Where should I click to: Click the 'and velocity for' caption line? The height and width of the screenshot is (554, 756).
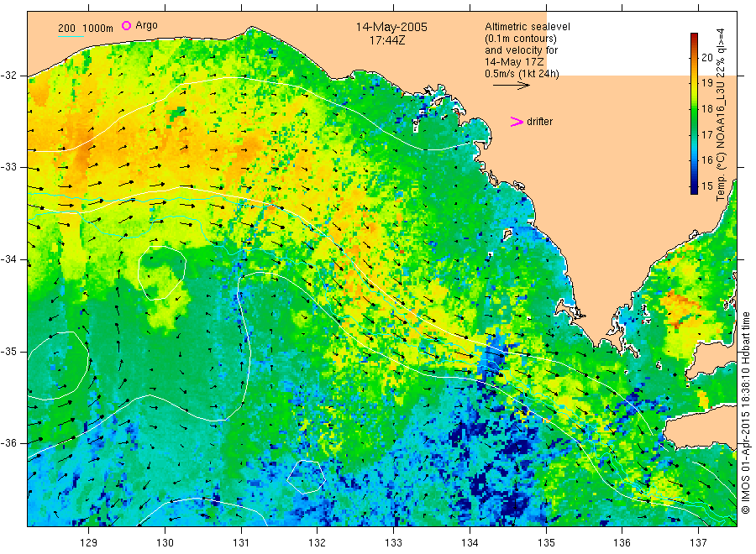pyautogui.click(x=521, y=50)
